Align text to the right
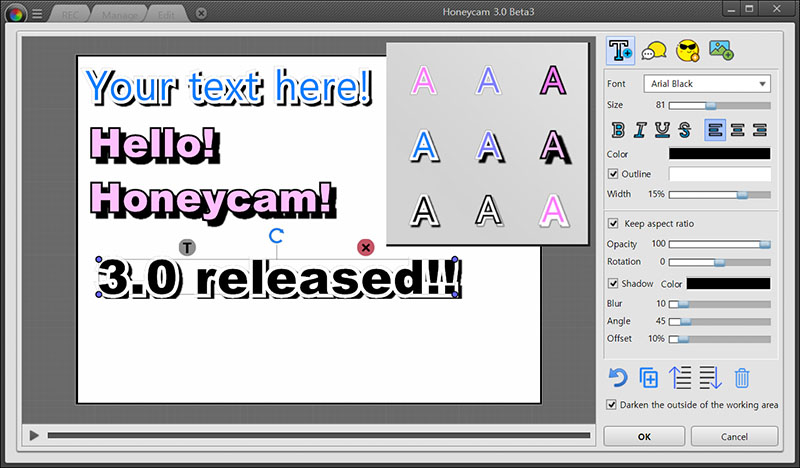Image resolution: width=800 pixels, height=468 pixels. click(760, 130)
